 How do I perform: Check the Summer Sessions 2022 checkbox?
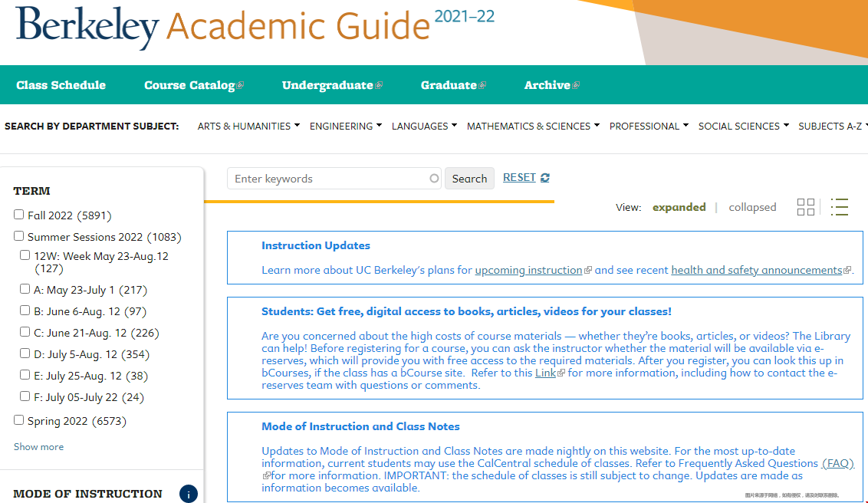point(19,235)
